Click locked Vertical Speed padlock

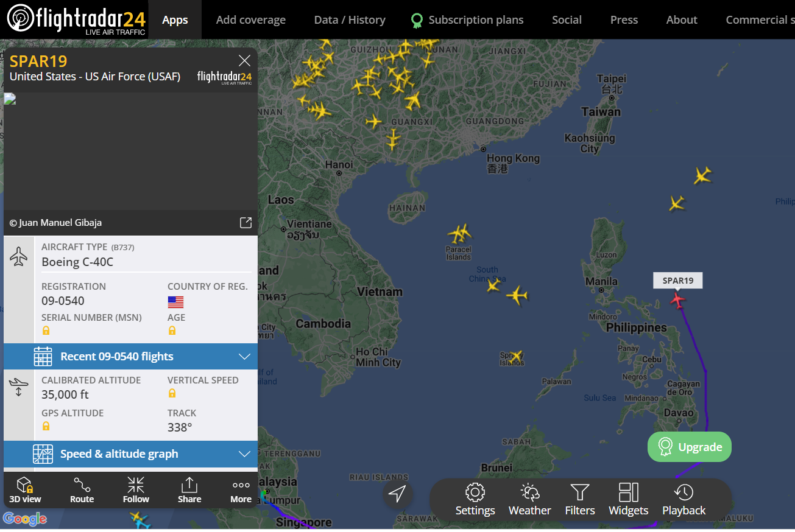point(172,393)
